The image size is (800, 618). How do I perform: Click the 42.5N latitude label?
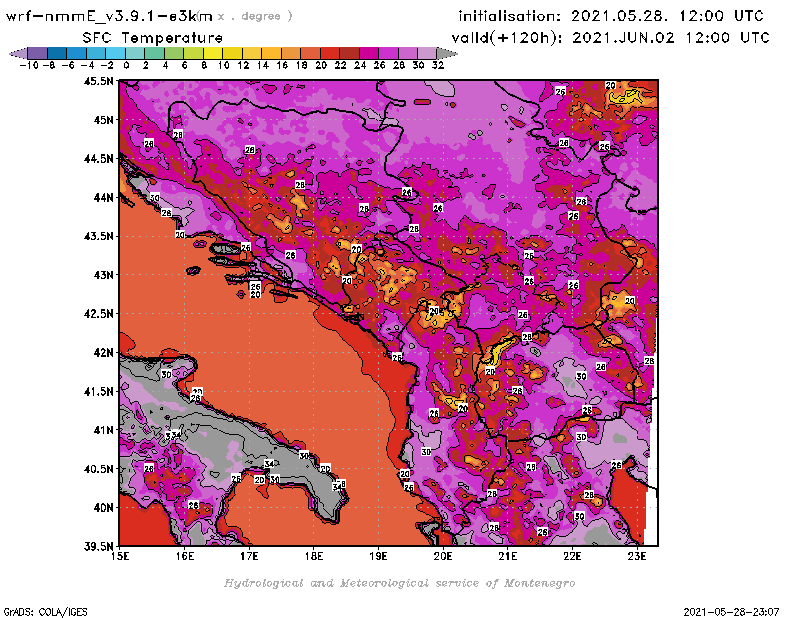[x=98, y=314]
